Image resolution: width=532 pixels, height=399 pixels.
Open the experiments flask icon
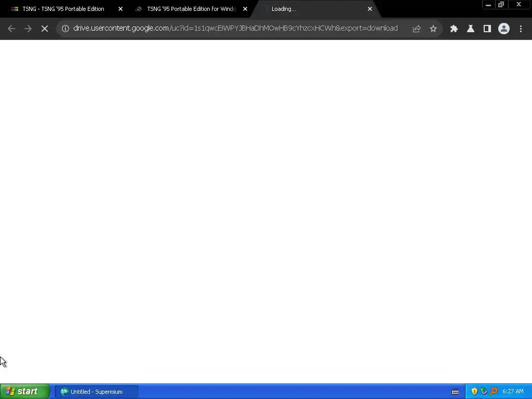[471, 29]
